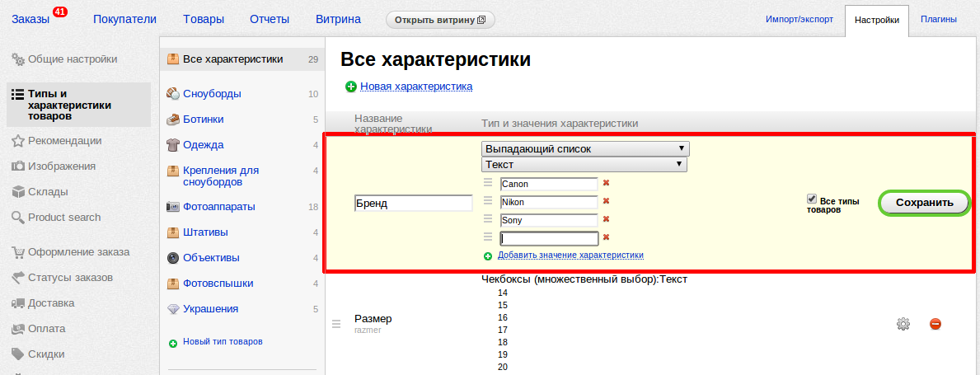Click the drag handle of Размер row
The width and height of the screenshot is (980, 375).
[336, 324]
